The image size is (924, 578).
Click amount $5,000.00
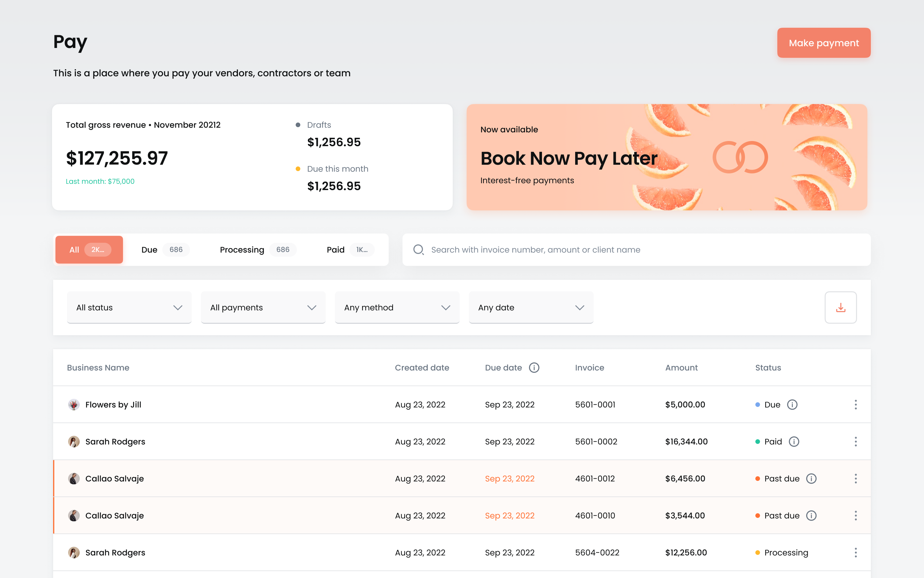(685, 404)
